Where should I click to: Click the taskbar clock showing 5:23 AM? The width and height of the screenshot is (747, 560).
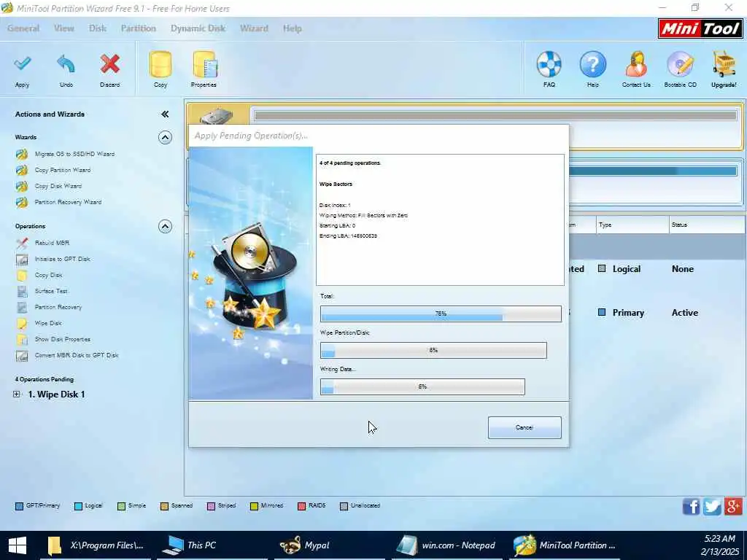pos(719,539)
